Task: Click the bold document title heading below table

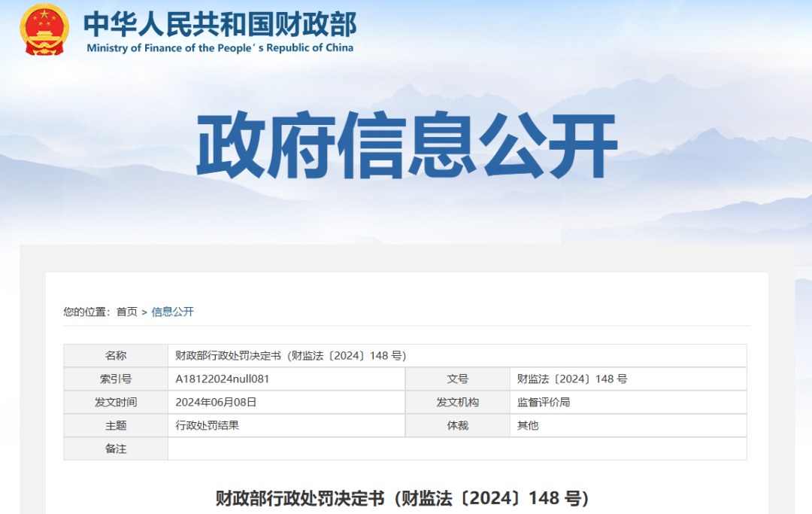Action: (x=401, y=498)
